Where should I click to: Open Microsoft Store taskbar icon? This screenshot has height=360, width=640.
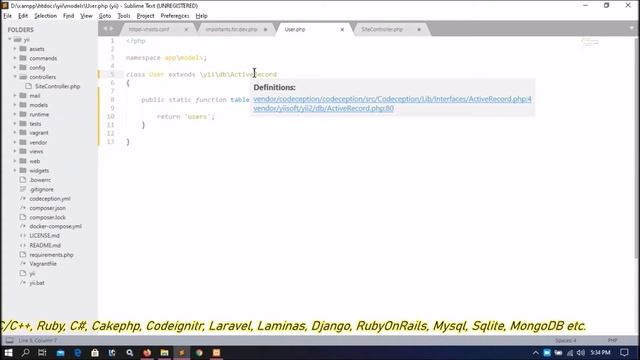[95, 353]
